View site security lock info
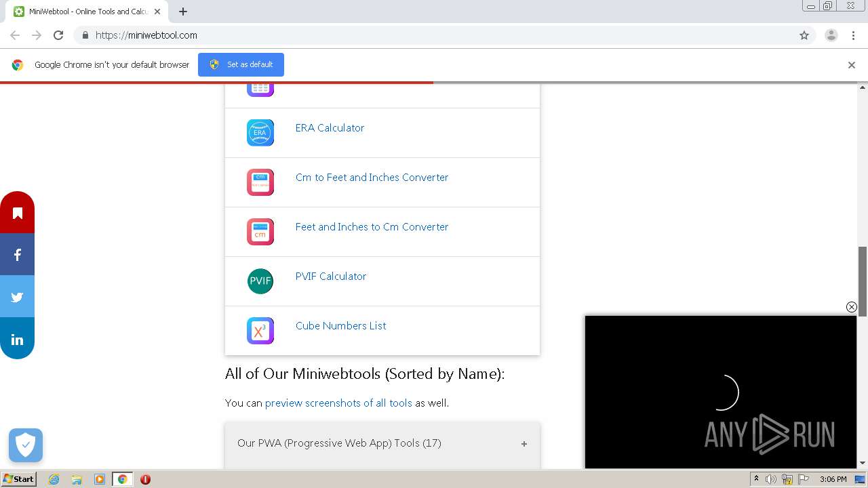This screenshot has width=868, height=488. tap(85, 35)
